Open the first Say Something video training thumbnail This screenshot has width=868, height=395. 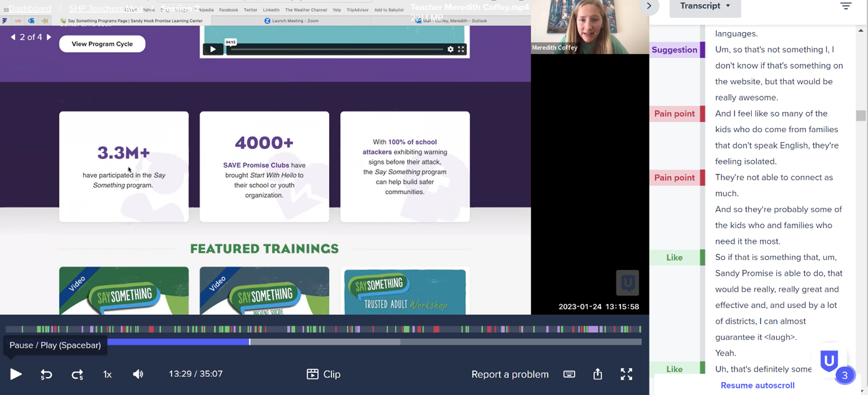pyautogui.click(x=124, y=291)
